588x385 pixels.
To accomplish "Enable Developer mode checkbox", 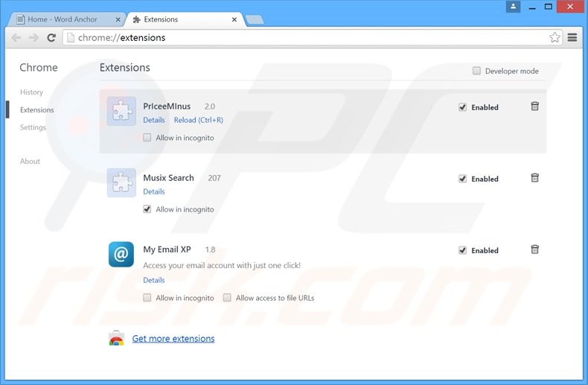I will tap(476, 71).
